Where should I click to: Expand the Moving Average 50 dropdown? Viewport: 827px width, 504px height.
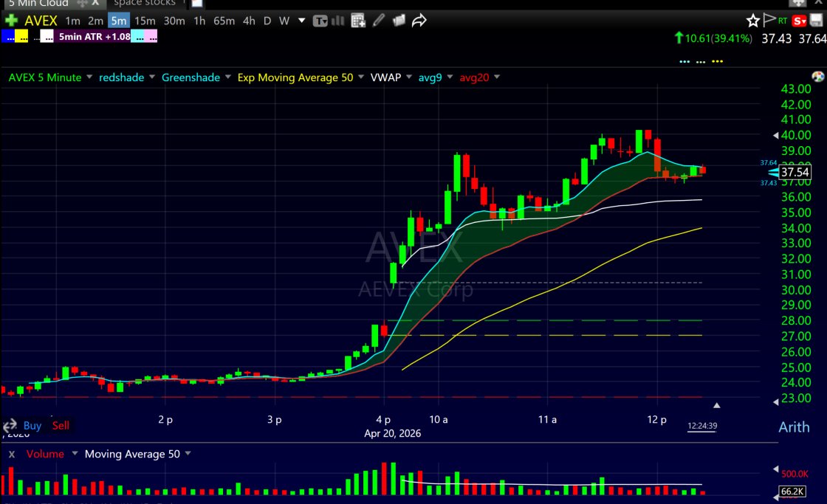188,454
